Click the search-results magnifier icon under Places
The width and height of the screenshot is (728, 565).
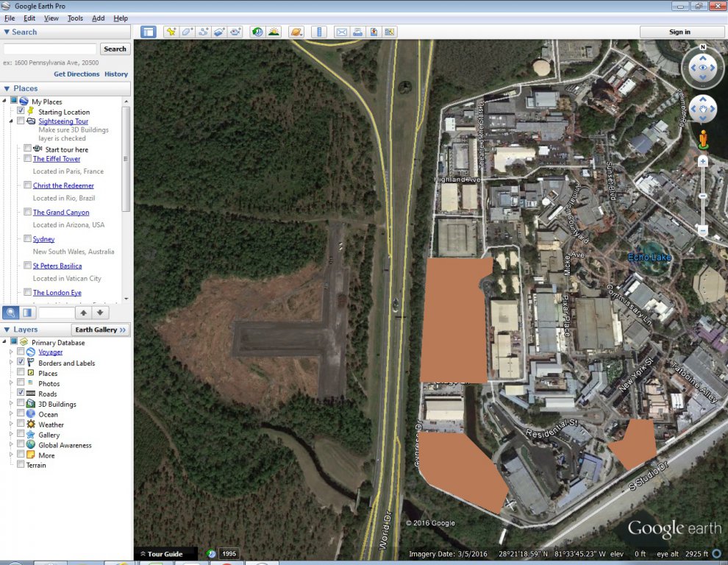11,313
